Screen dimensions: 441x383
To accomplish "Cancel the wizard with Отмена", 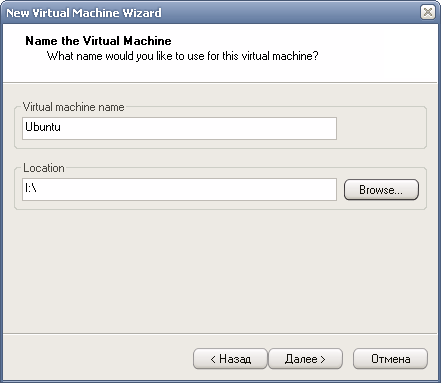I will click(390, 359).
